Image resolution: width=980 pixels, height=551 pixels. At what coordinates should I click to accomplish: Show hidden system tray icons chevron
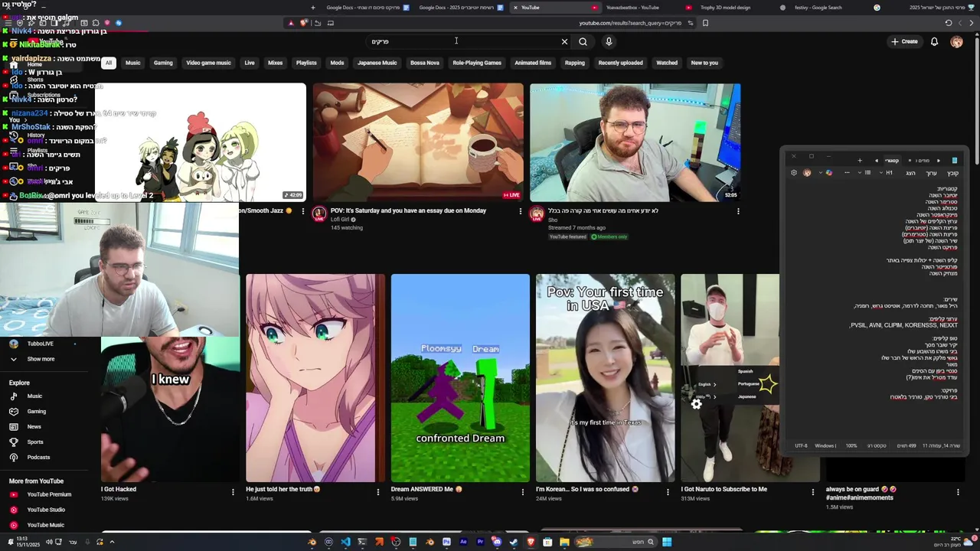(x=112, y=542)
